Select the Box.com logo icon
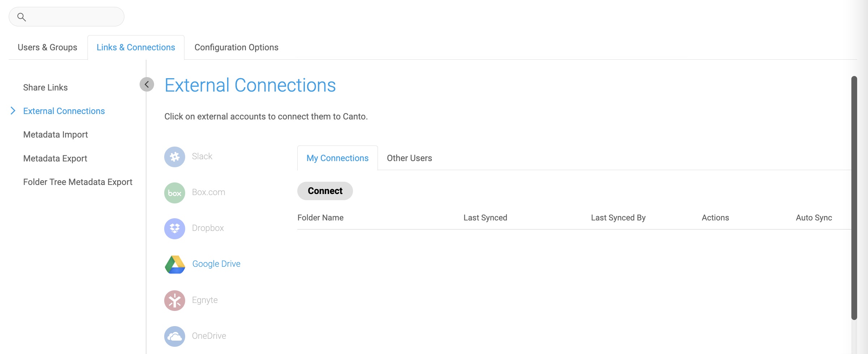Image resolution: width=868 pixels, height=354 pixels. click(175, 193)
